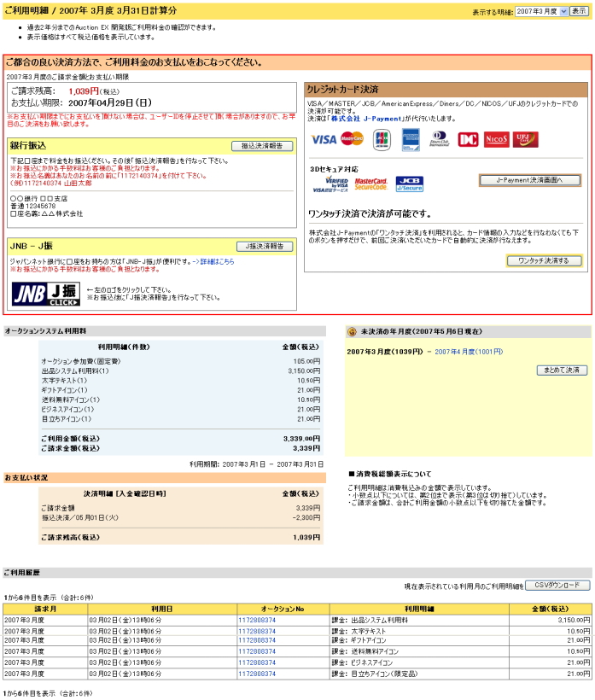The width and height of the screenshot is (595, 700).
Task: Click the 2007年3月度(1039円) unpaid entry
Action: (384, 352)
